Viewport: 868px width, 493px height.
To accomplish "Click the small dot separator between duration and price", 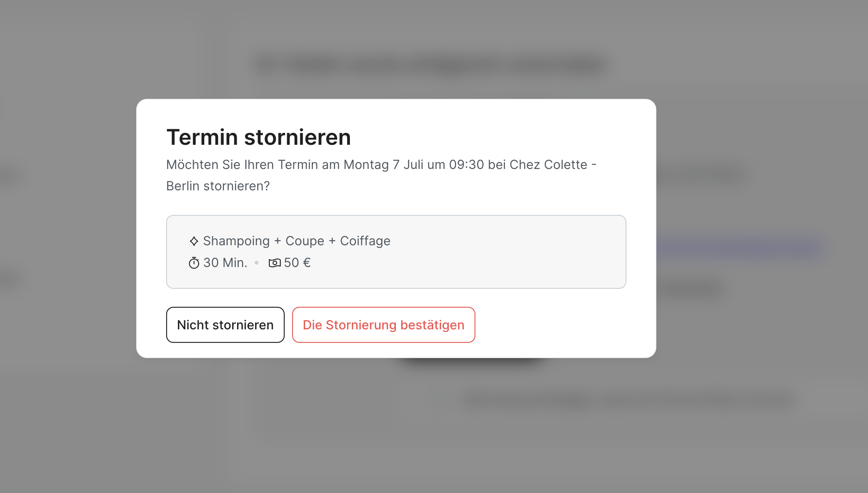I will (x=257, y=262).
